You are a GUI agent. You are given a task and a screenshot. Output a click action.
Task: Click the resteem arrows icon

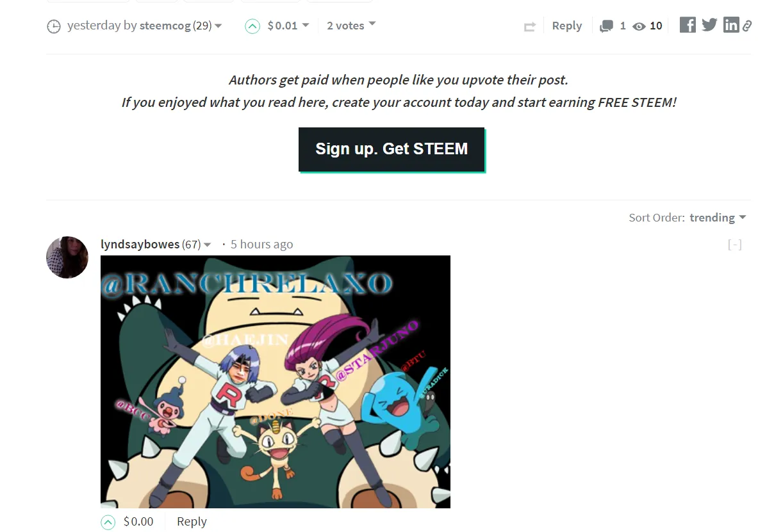tap(530, 27)
